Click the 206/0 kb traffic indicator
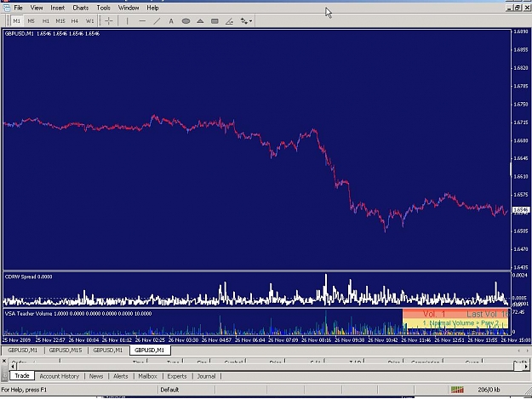This screenshot has height=399, width=532. (489, 390)
